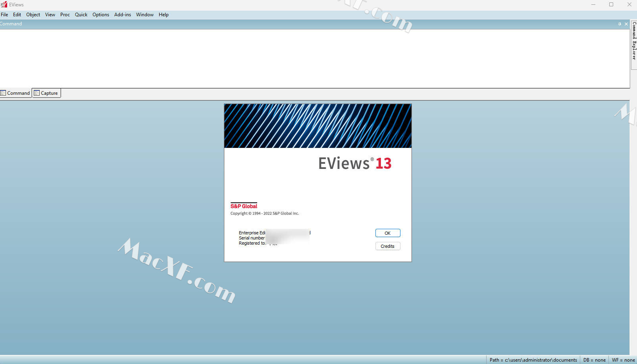The height and width of the screenshot is (364, 637).
Task: Open the Window menu
Action: 144,15
